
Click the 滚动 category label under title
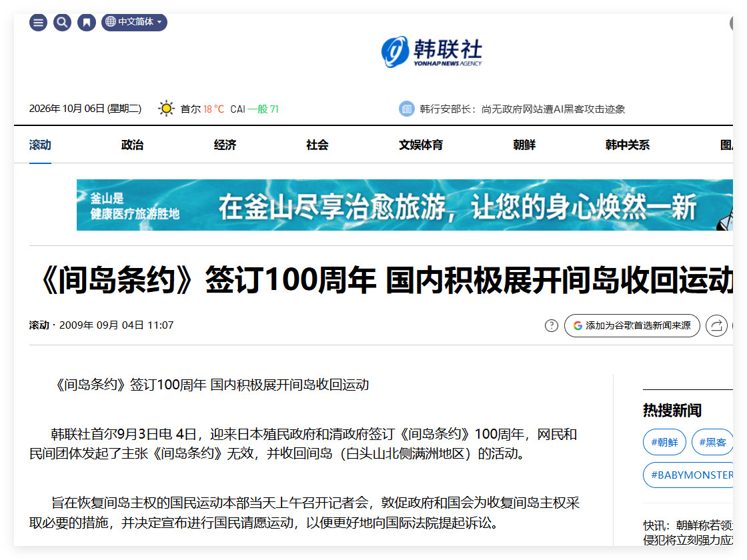tap(39, 325)
